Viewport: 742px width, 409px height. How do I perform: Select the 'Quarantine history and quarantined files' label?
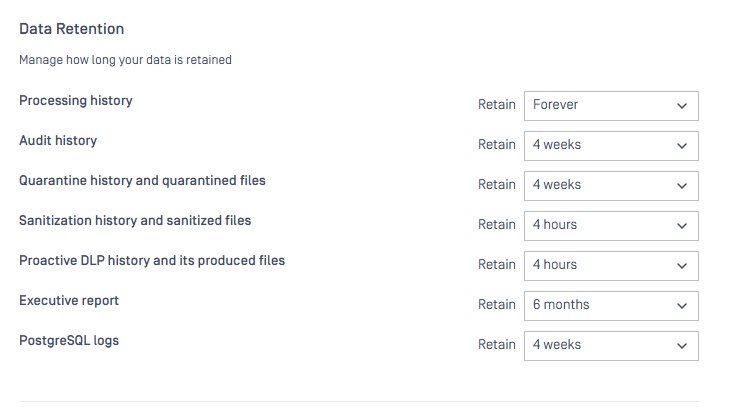click(x=142, y=181)
